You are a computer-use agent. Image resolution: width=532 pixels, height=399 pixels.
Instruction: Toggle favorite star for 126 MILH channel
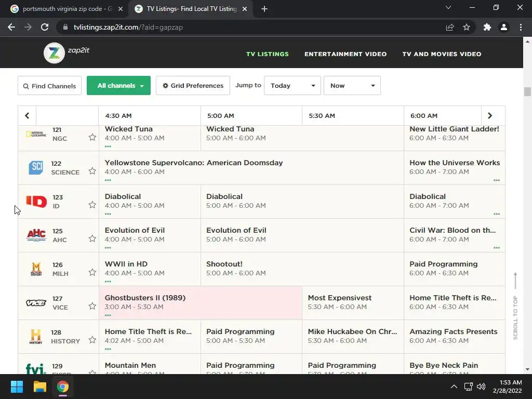[x=92, y=272]
